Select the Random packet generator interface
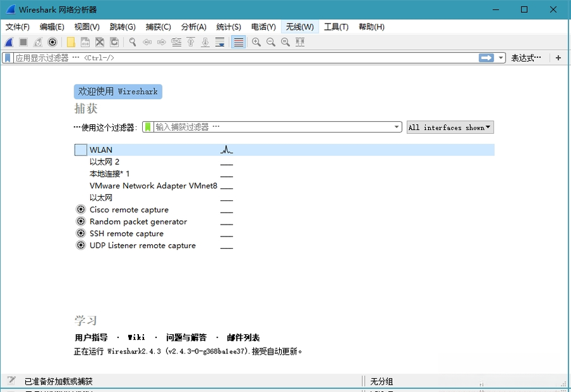571x392 pixels. [138, 221]
